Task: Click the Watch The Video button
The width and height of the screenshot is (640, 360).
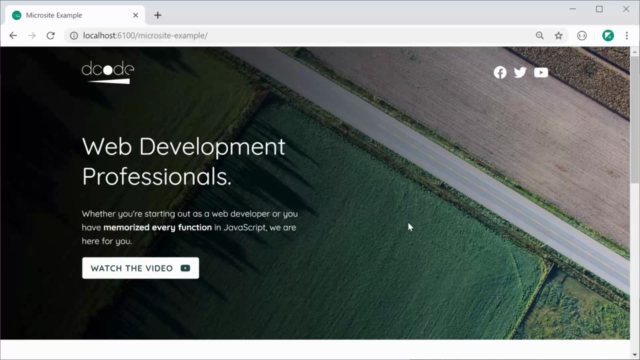Action: [140, 268]
